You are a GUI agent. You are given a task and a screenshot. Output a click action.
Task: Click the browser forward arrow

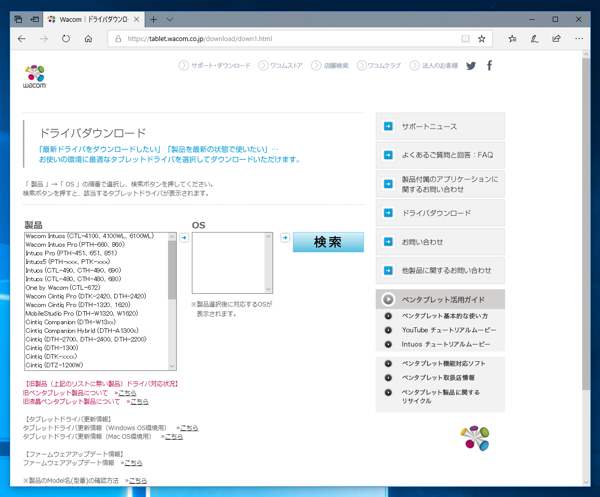point(44,39)
